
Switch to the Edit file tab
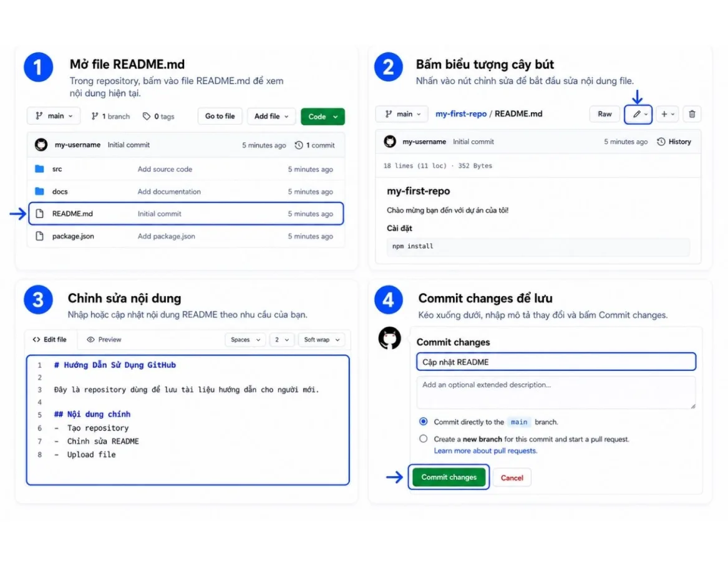pos(50,340)
